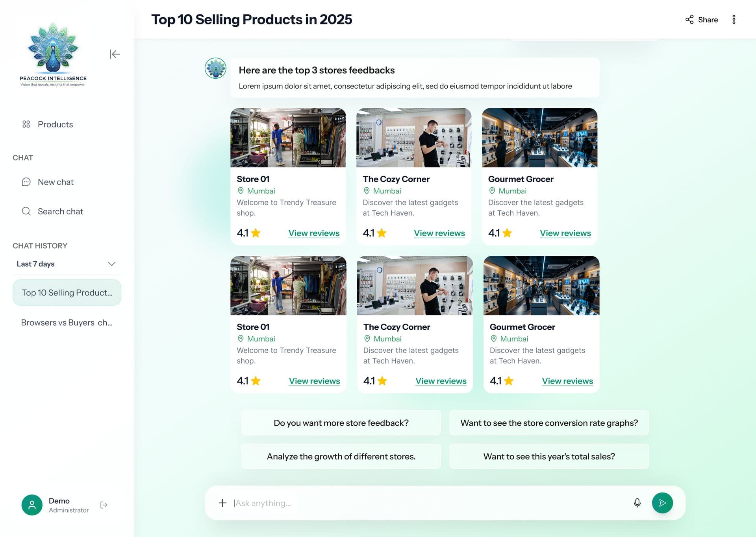
Task: Click heading 'Here are the top 3 stores feedbacks'
Action: click(317, 70)
